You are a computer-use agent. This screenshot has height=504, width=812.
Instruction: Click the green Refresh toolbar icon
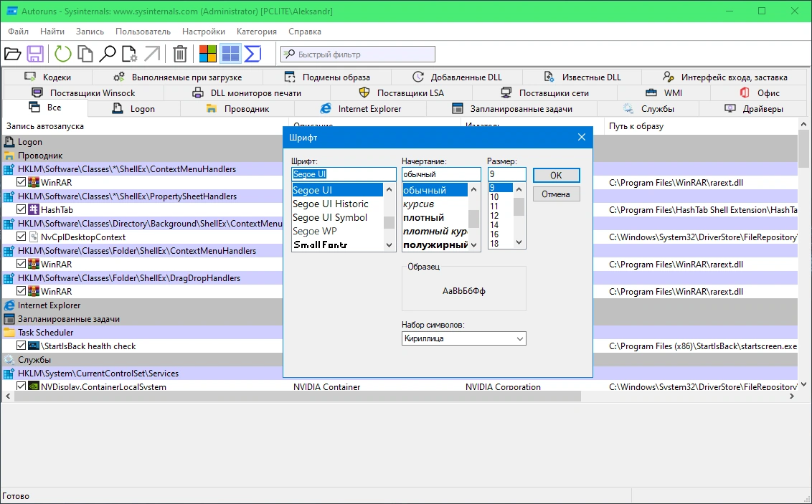click(x=62, y=54)
